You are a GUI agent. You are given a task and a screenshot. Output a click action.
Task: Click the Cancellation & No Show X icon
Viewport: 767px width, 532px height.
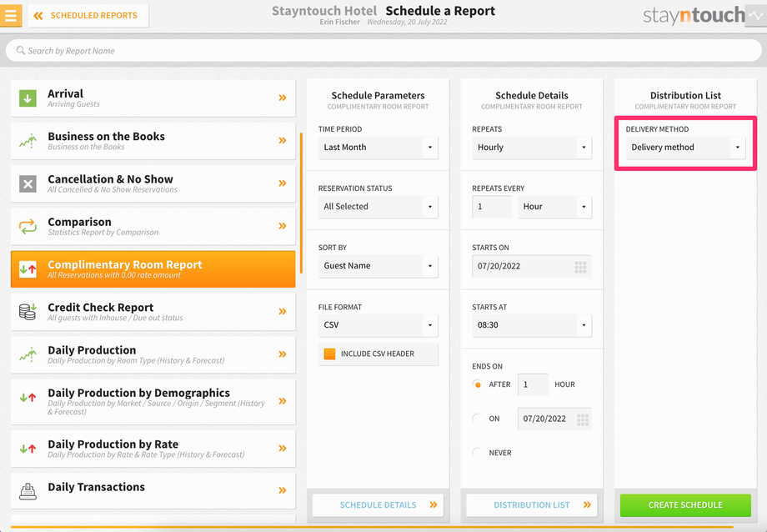pos(28,184)
